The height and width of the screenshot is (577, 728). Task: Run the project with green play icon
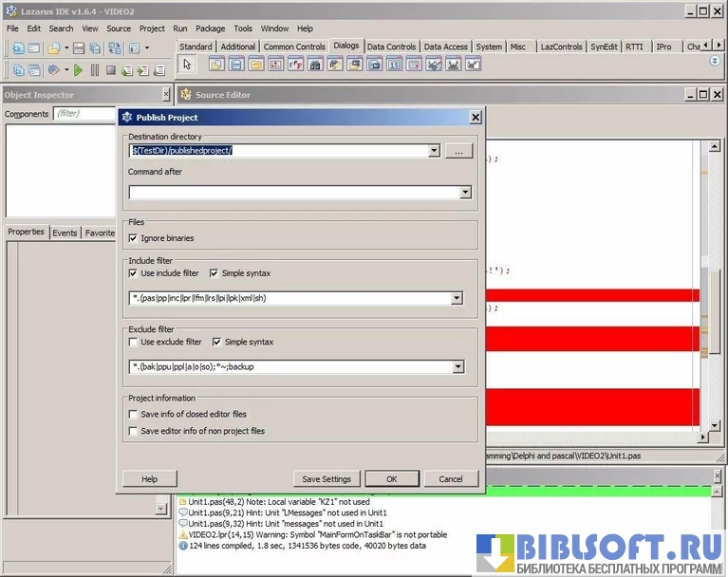click(x=79, y=69)
